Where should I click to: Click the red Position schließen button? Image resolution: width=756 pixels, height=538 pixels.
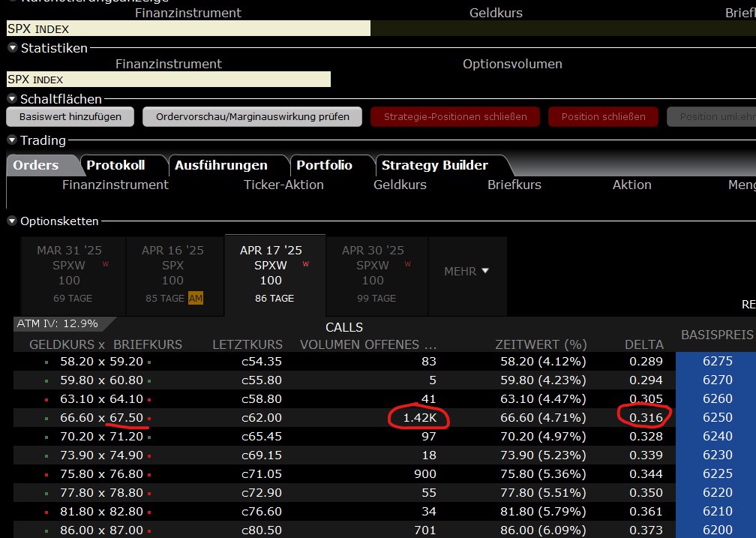[x=603, y=117]
